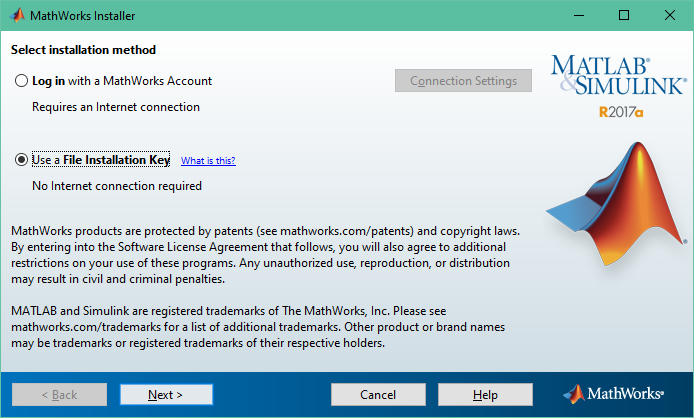Select Log in with MathWorks Account option

tap(21, 81)
